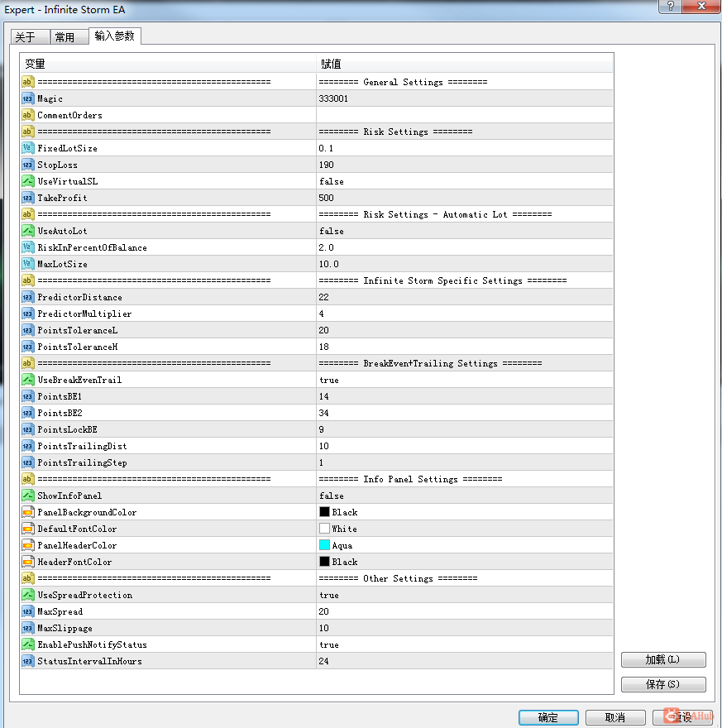Image resolution: width=722 pixels, height=728 pixels.
Task: Click the integer icon beside PointsBE1
Action: 28,396
